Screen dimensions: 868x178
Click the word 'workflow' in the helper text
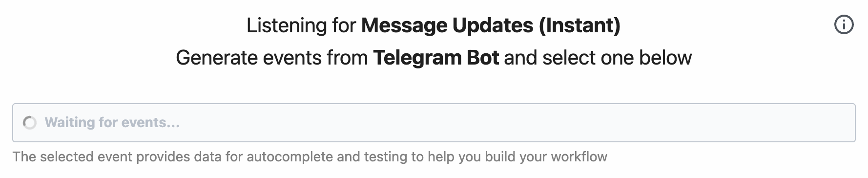tap(579, 157)
